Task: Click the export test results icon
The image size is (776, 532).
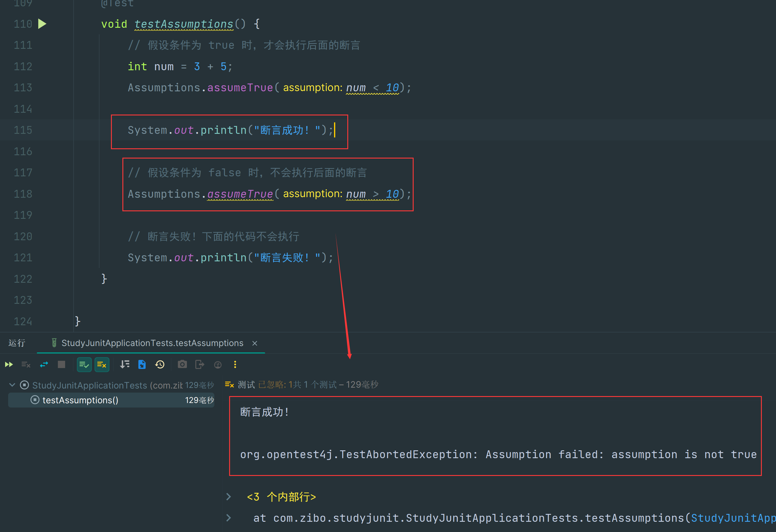Action: pos(200,364)
